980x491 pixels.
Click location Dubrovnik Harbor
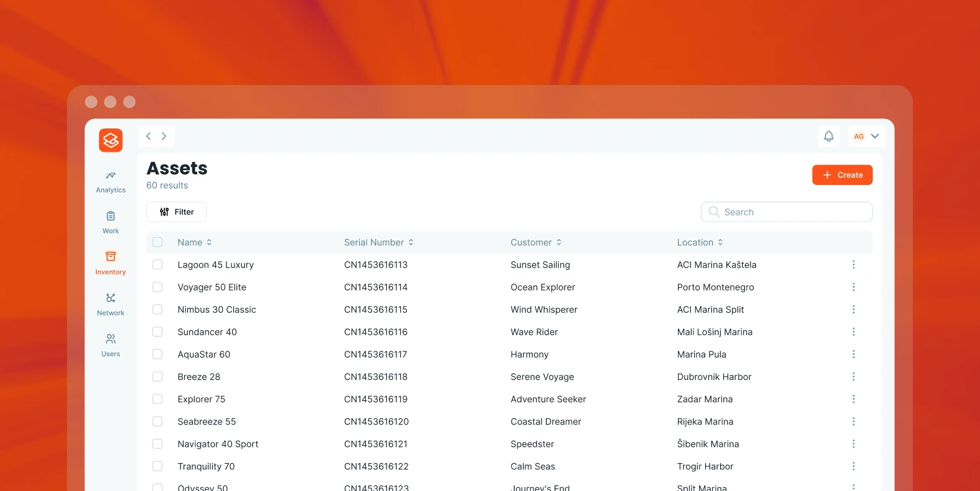click(715, 377)
